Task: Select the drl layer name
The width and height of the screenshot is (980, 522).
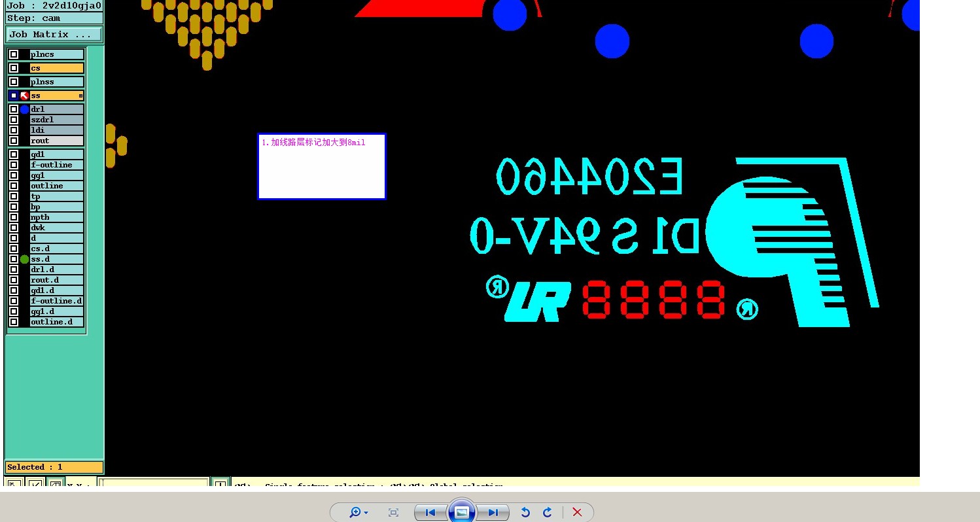Action: tap(57, 109)
